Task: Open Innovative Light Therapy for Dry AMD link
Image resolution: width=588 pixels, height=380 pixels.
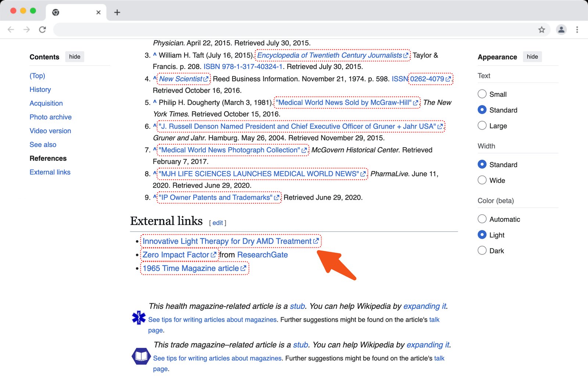Action: [x=227, y=241]
